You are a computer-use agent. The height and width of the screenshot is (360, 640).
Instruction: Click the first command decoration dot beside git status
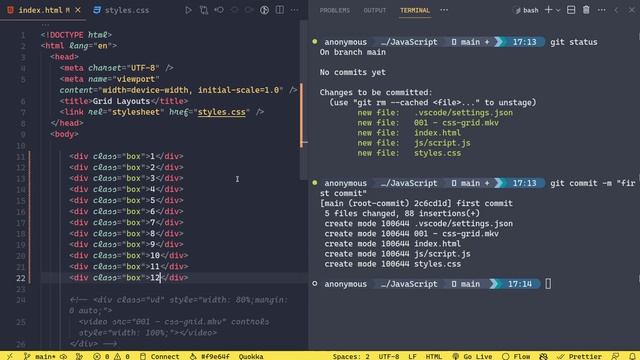click(x=315, y=41)
